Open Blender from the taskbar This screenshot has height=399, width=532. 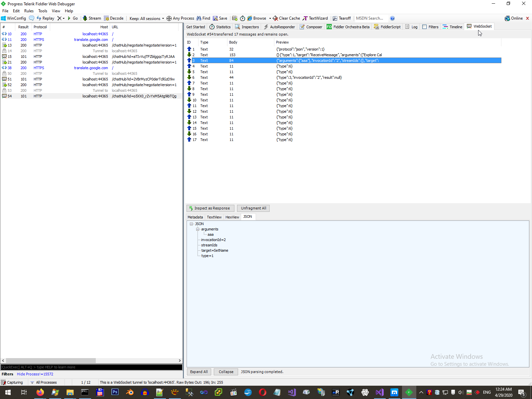(x=130, y=392)
